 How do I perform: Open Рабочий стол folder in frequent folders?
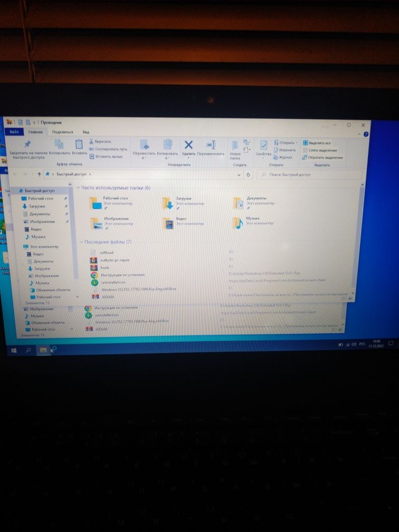[x=110, y=203]
